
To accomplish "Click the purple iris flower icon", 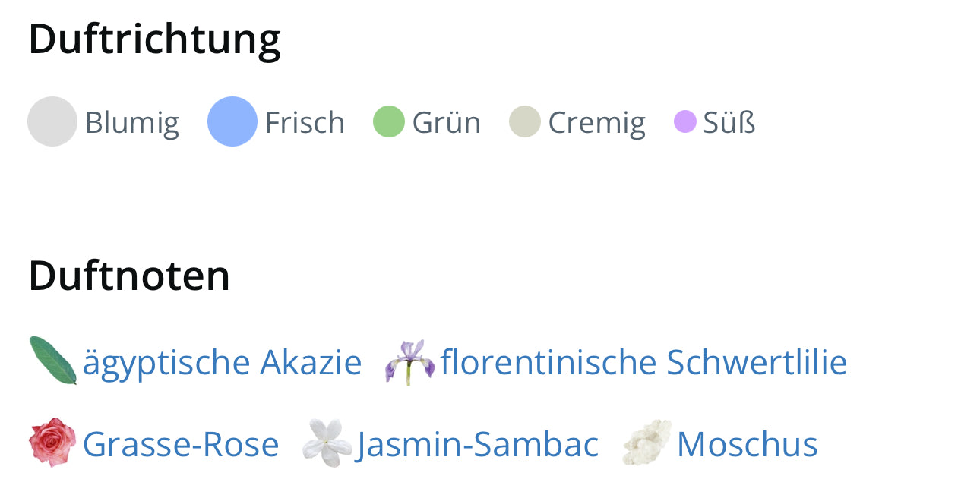I will [409, 361].
